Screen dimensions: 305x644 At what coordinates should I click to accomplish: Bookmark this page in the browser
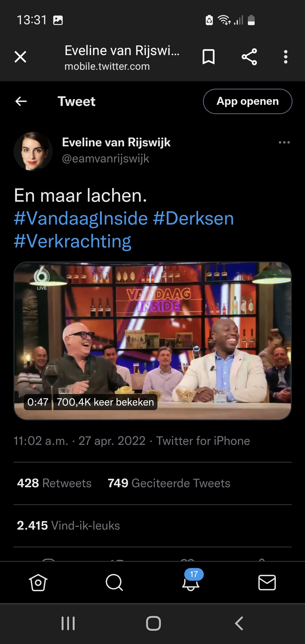click(208, 57)
